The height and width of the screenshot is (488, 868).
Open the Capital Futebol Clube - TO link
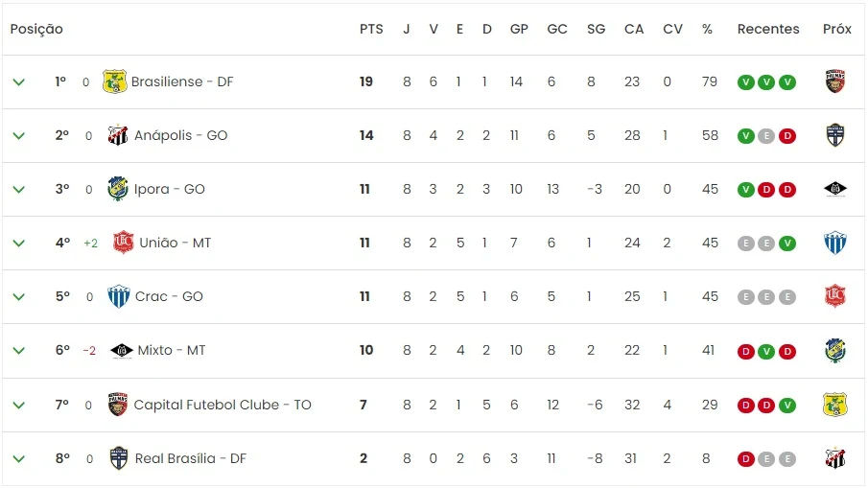click(x=223, y=405)
